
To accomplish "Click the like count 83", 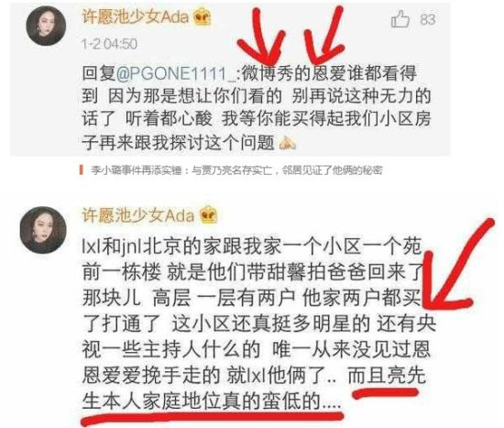I will pos(427,19).
